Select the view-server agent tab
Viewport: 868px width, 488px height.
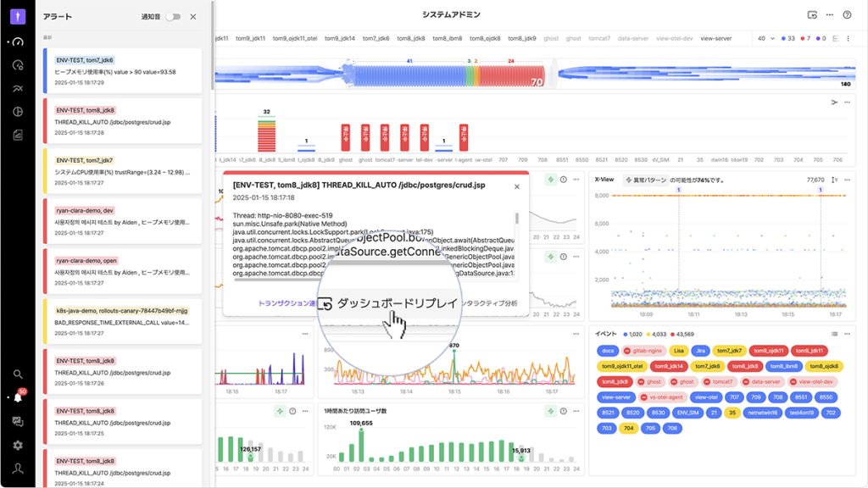point(715,38)
